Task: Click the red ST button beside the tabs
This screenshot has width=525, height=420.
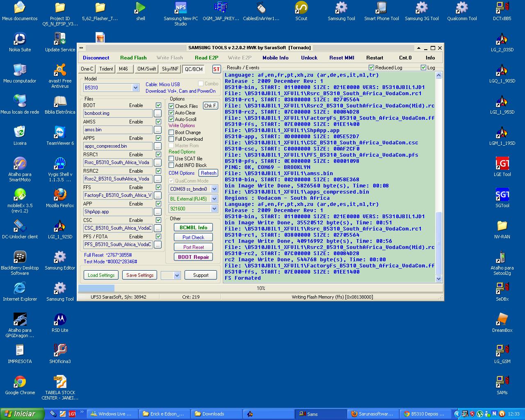Action: 217,69
